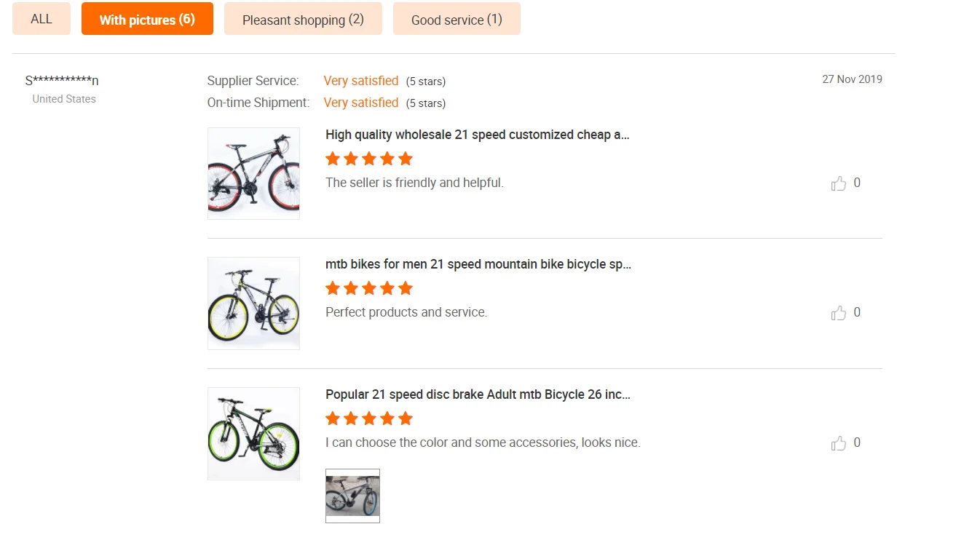Open "Popular 21 speed disc brake" product link
Viewport: 980px width, 540px height.
click(x=478, y=394)
